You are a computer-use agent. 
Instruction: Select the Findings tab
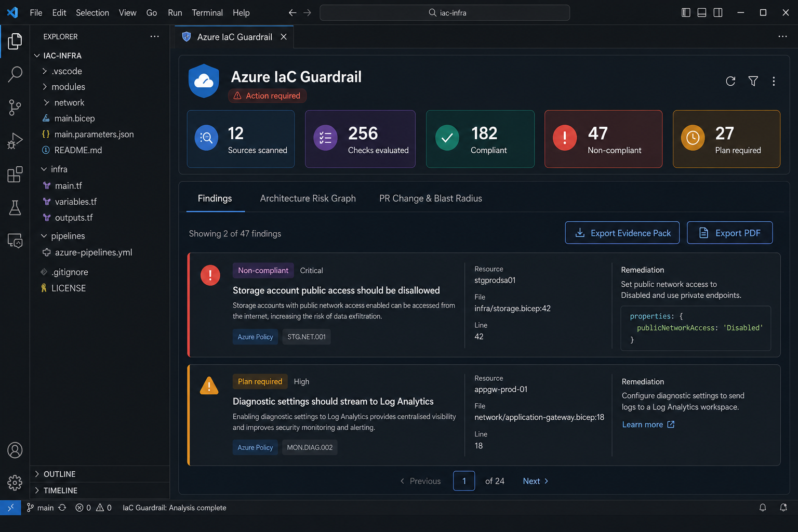pos(215,198)
